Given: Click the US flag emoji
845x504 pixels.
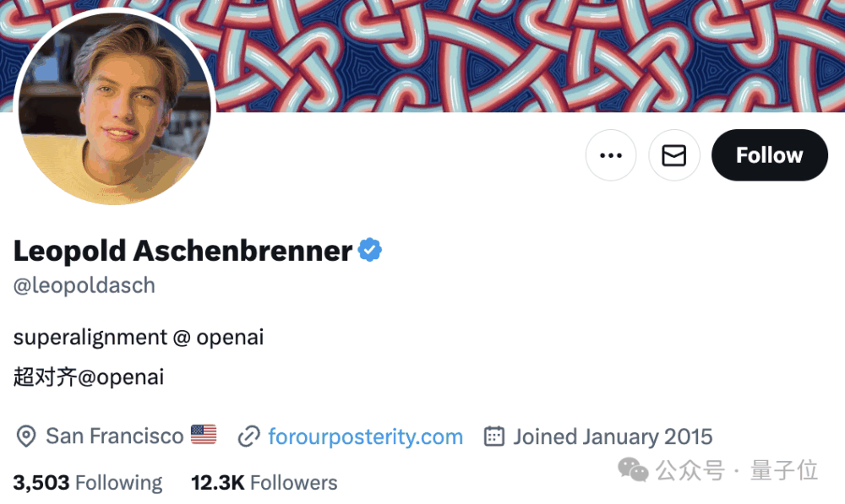Looking at the screenshot, I should 204,436.
